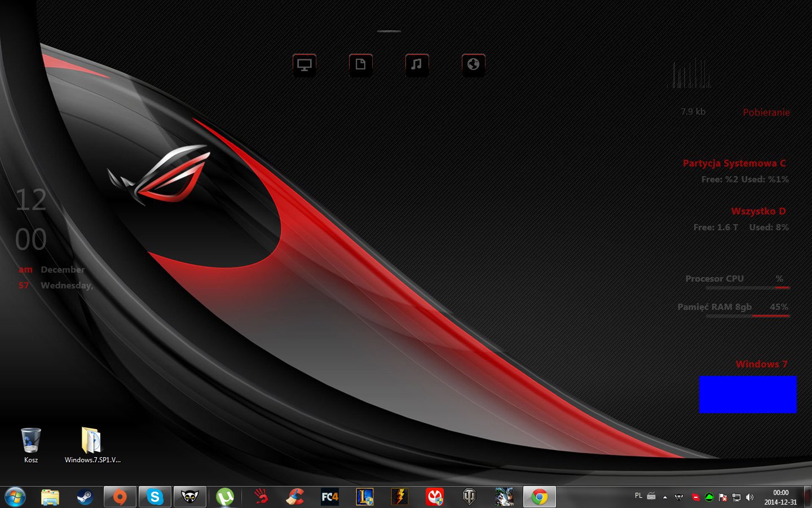Launch World of Tanks from the taskbar
This screenshot has height=508, width=812.
pyautogui.click(x=470, y=497)
